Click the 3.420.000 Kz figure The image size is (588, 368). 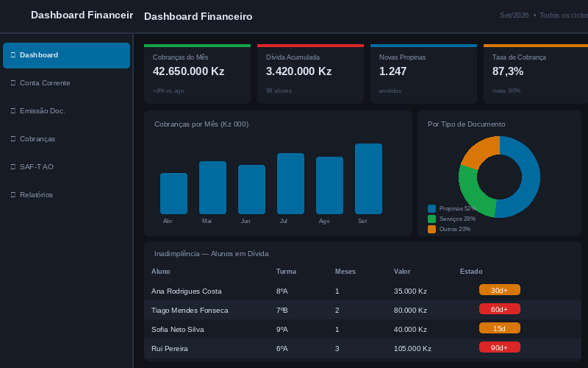coord(298,71)
